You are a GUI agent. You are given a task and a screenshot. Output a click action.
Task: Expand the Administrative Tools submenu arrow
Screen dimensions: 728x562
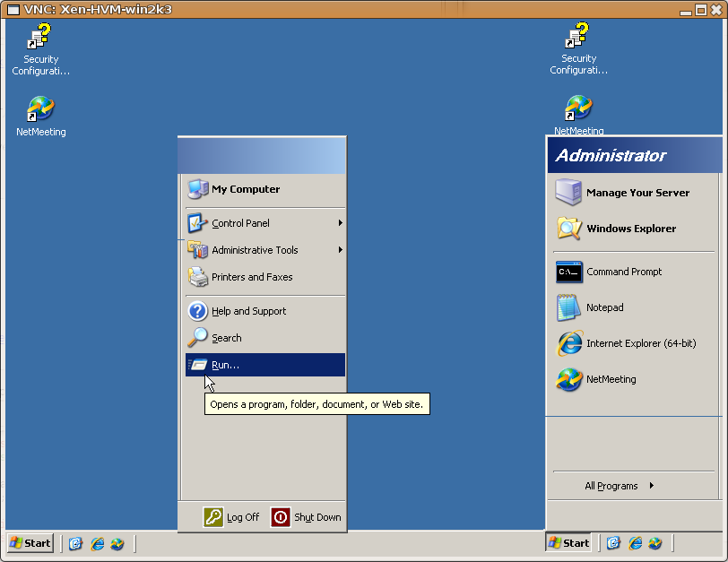point(340,250)
